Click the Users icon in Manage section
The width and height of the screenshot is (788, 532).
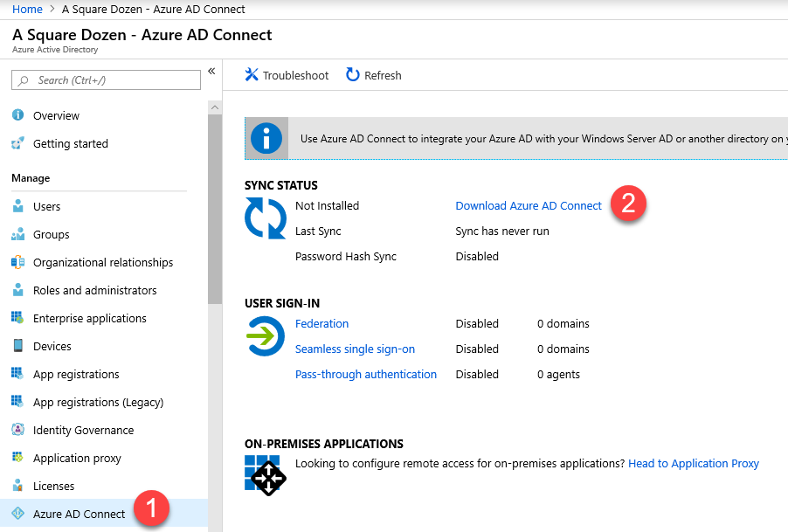tap(17, 207)
